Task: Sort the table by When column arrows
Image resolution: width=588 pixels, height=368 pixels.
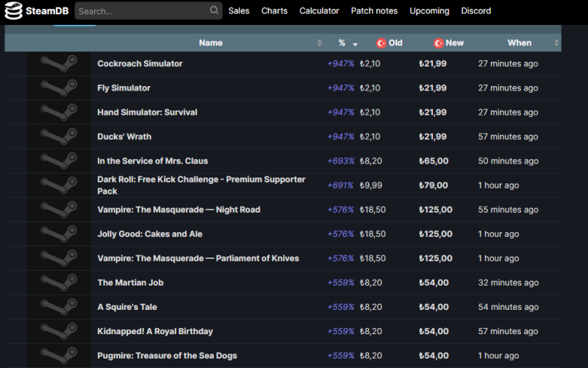Action: click(556, 43)
